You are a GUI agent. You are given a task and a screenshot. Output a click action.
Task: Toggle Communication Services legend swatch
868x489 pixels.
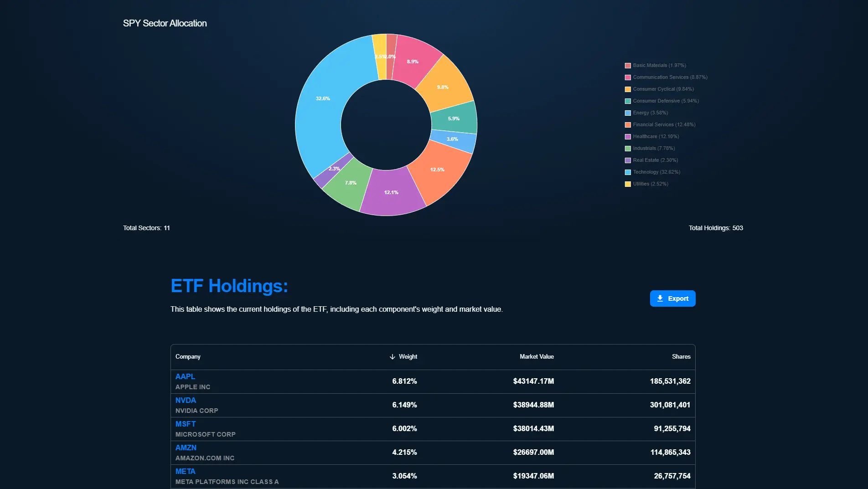pyautogui.click(x=628, y=77)
